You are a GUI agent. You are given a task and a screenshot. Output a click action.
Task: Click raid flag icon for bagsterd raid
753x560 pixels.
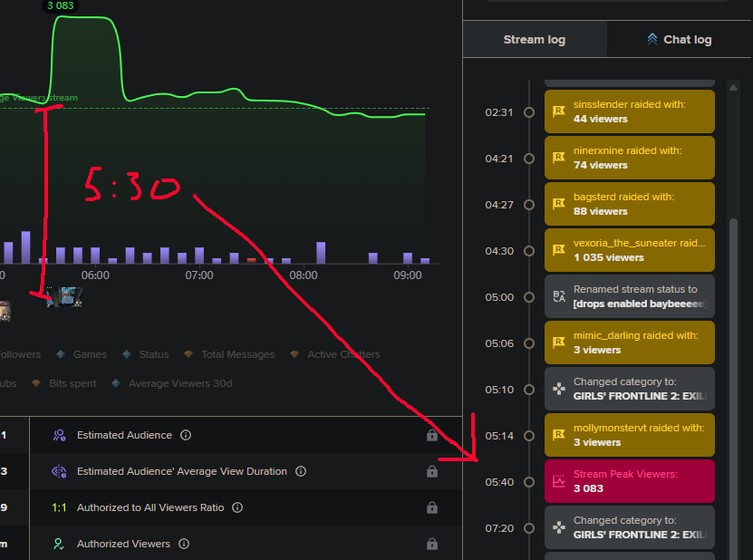point(558,204)
